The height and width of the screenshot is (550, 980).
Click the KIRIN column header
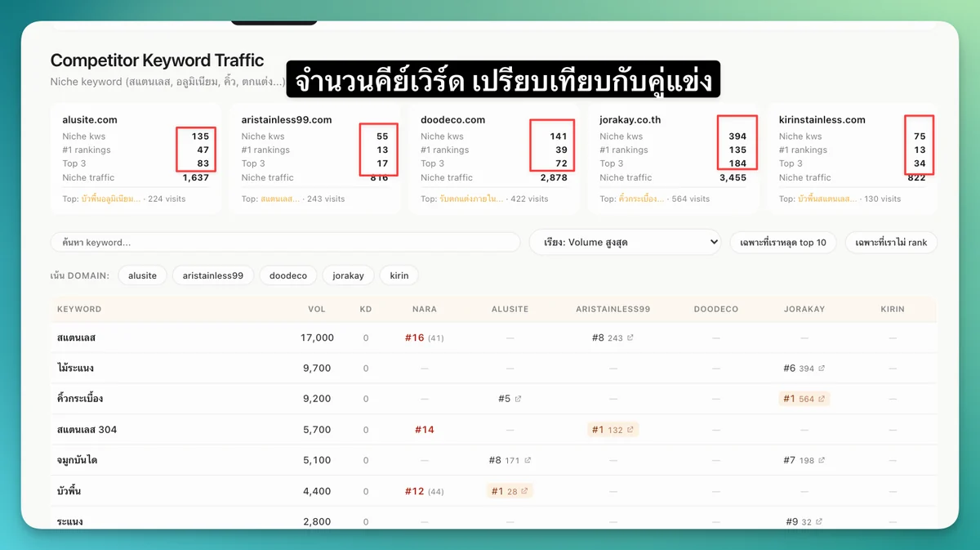(893, 309)
